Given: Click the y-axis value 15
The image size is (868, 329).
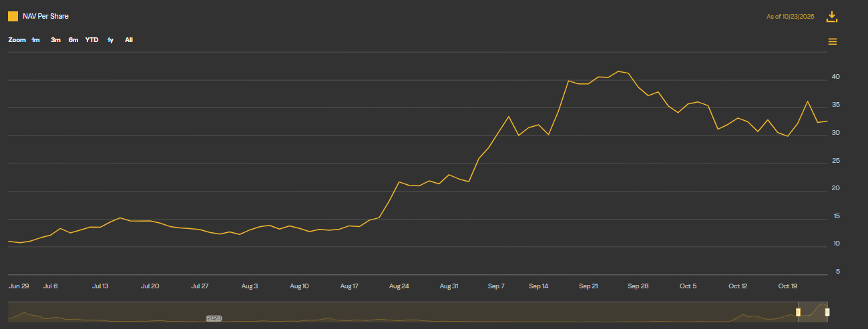Looking at the screenshot, I should 835,216.
